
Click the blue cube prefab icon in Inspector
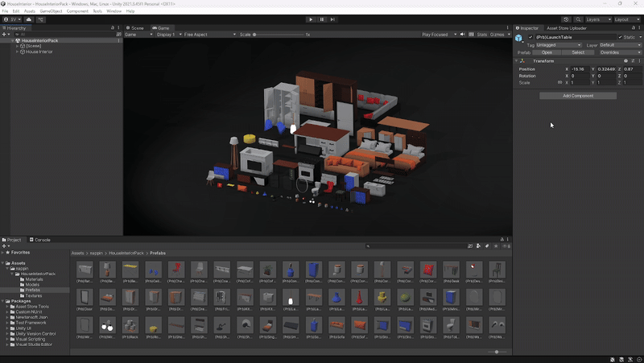pos(518,38)
